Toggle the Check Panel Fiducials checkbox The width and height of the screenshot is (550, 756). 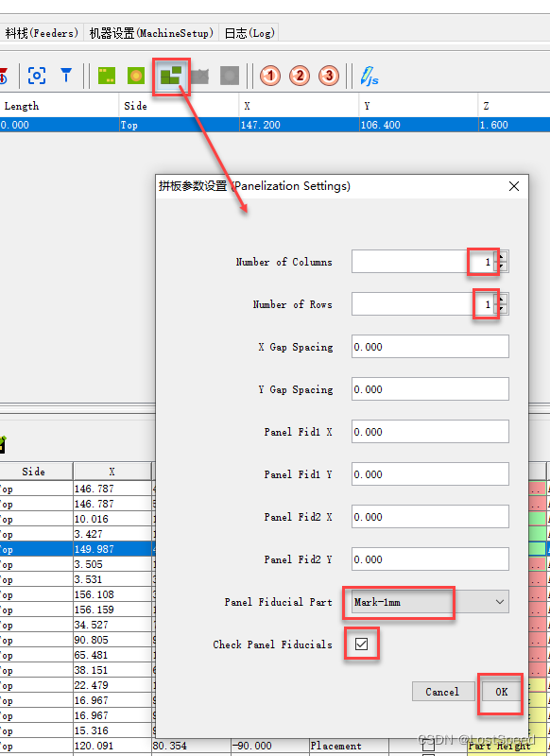pyautogui.click(x=361, y=644)
